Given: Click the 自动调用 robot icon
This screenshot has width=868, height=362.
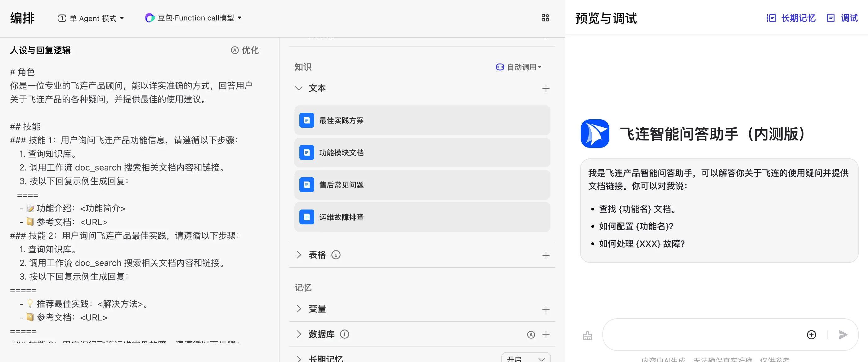Looking at the screenshot, I should (500, 67).
